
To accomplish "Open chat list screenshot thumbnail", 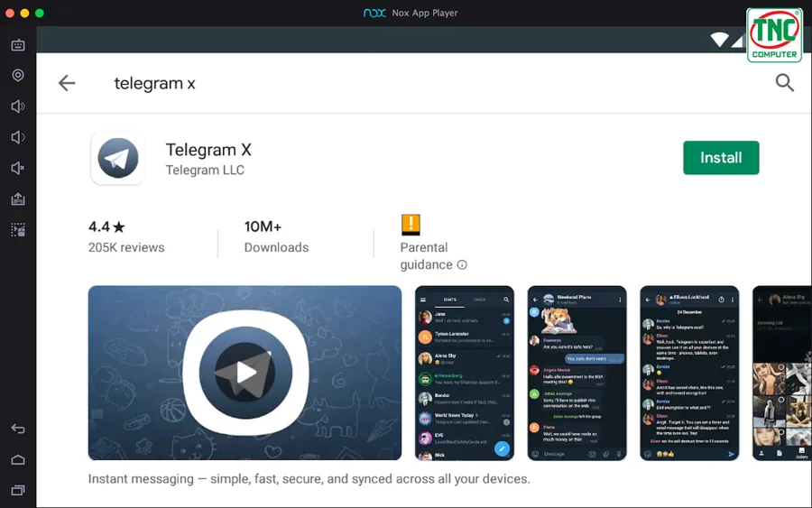I will (465, 373).
